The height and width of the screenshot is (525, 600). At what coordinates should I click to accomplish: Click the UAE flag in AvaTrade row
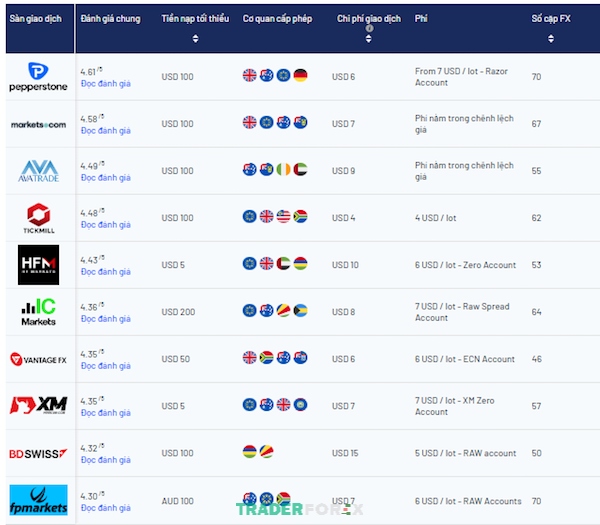300,169
